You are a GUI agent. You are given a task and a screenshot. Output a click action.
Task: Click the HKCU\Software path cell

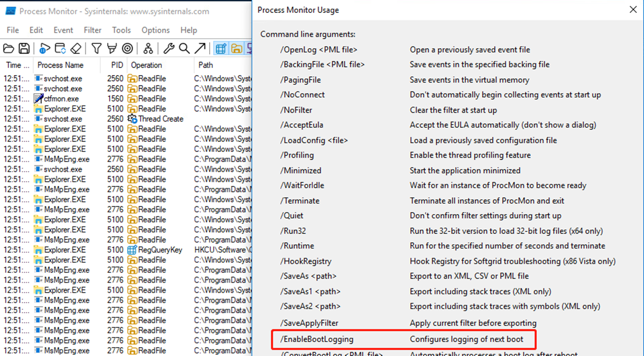(x=223, y=249)
